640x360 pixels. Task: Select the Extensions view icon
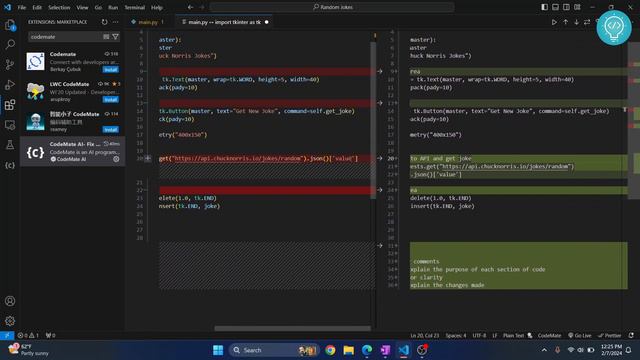tap(10, 105)
